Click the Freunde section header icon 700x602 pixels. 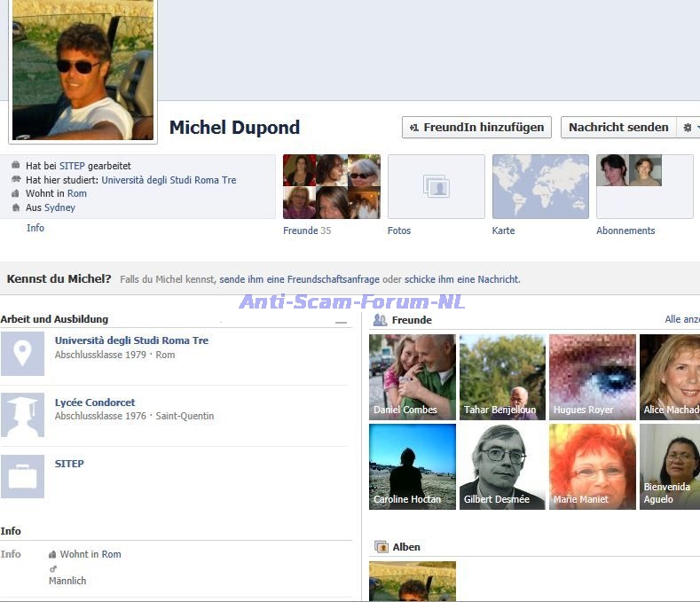pos(380,320)
